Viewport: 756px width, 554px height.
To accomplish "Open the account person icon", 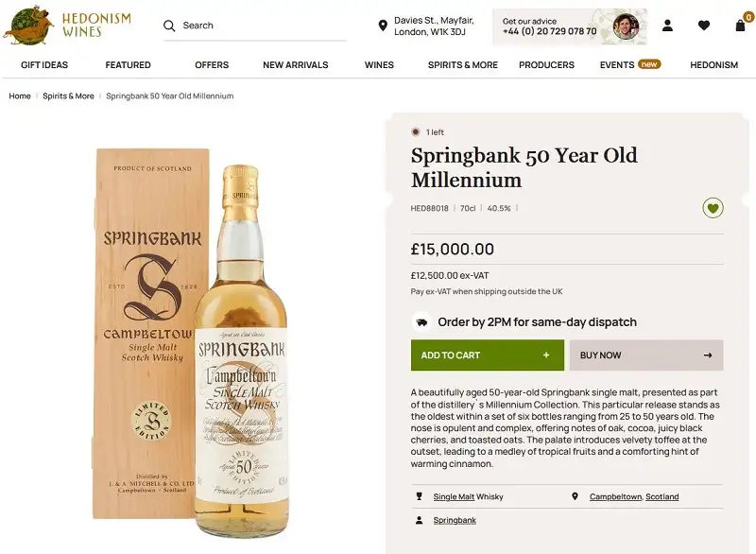I will 667,26.
